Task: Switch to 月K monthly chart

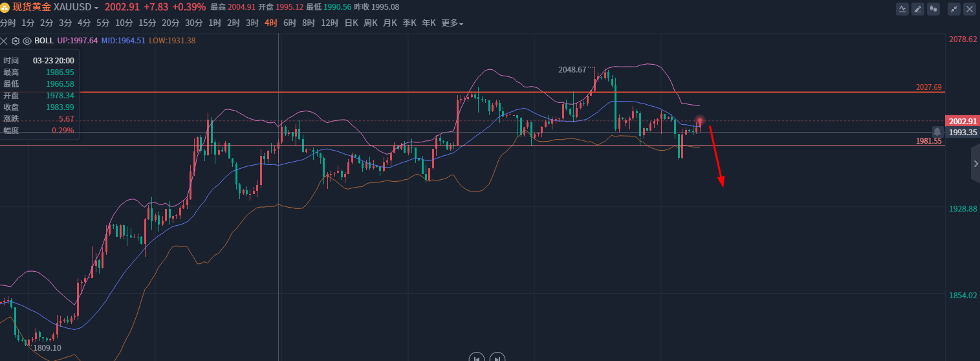Action: pyautogui.click(x=390, y=23)
